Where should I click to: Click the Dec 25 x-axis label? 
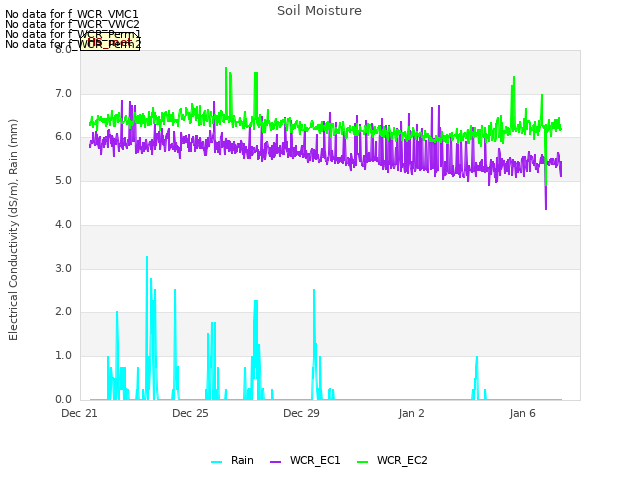(190, 413)
